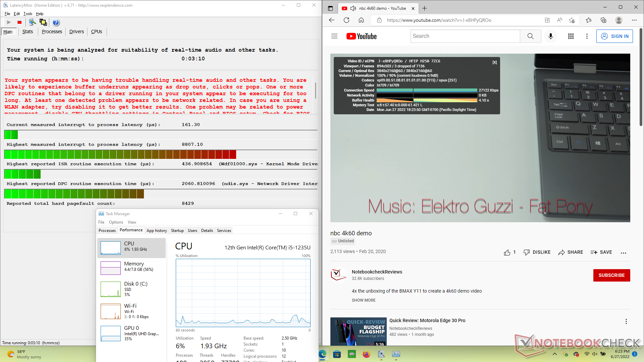This screenshot has height=362, width=644.
Task: Start voice search with the microphone icon
Action: (550, 36)
